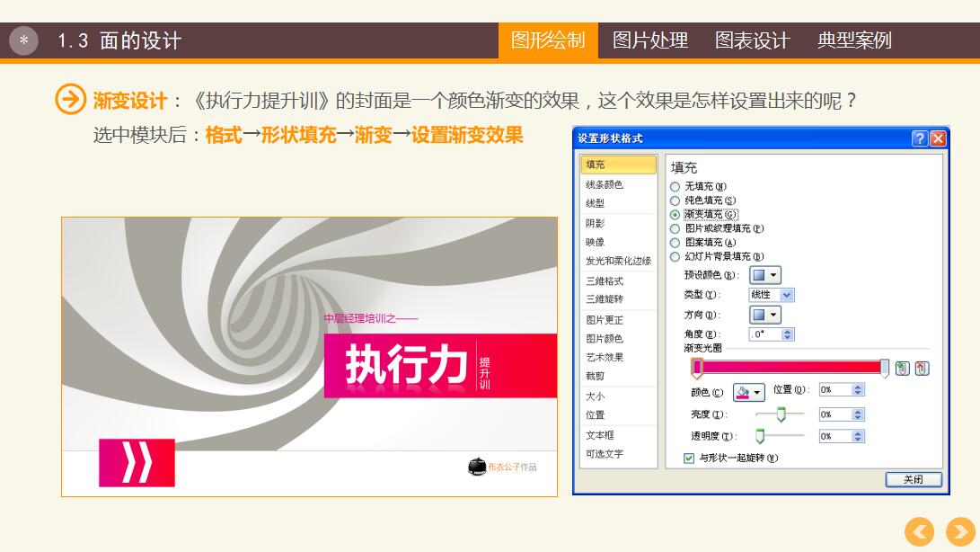This screenshot has width=980, height=552.
Task: Click the asterisk circle icon in header
Action: [x=23, y=40]
